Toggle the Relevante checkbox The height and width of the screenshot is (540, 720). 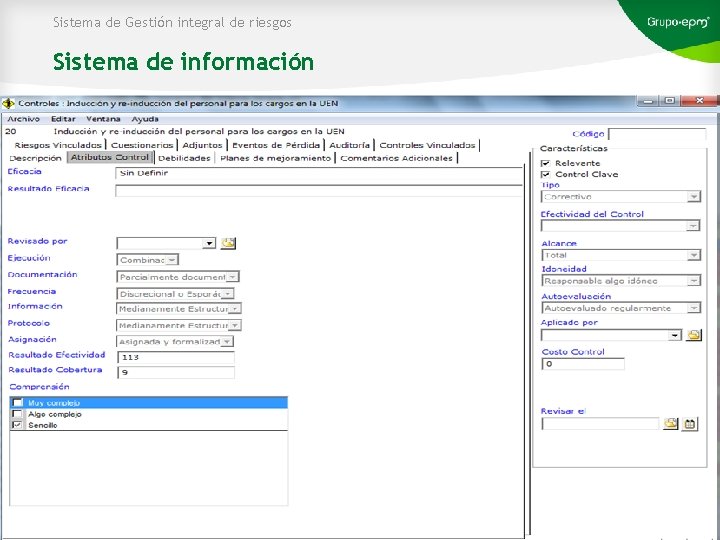(x=546, y=163)
